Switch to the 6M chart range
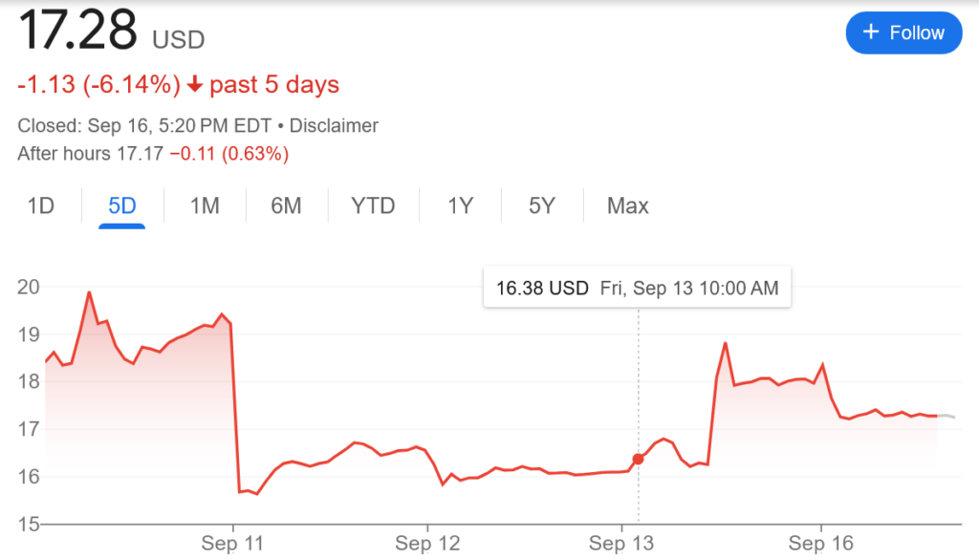The height and width of the screenshot is (560, 979). click(x=286, y=205)
